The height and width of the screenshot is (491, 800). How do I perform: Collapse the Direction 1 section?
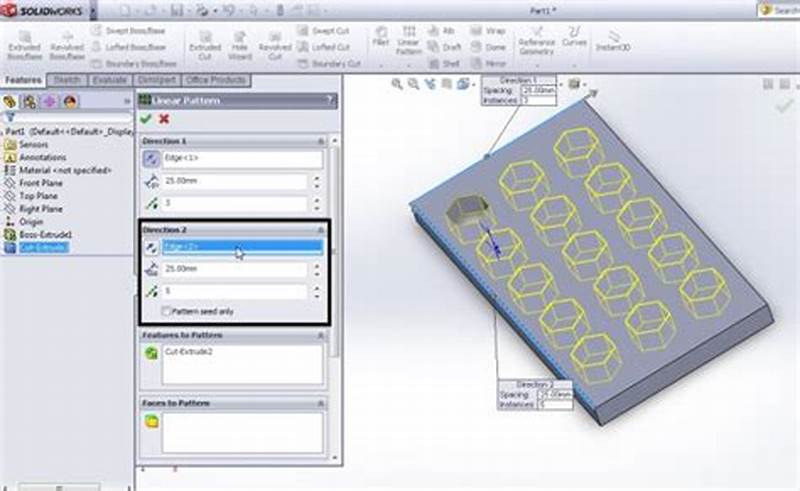pyautogui.click(x=321, y=141)
